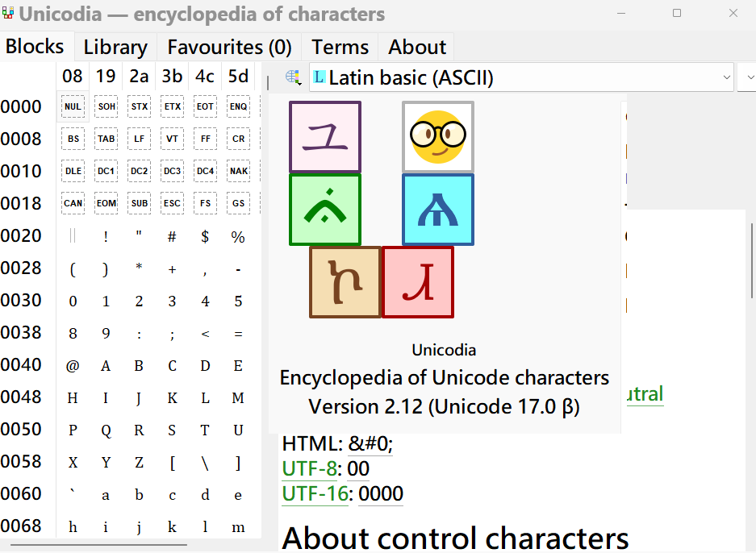Select the uppercase Q character cell
The width and height of the screenshot is (756, 553).
[x=106, y=429]
